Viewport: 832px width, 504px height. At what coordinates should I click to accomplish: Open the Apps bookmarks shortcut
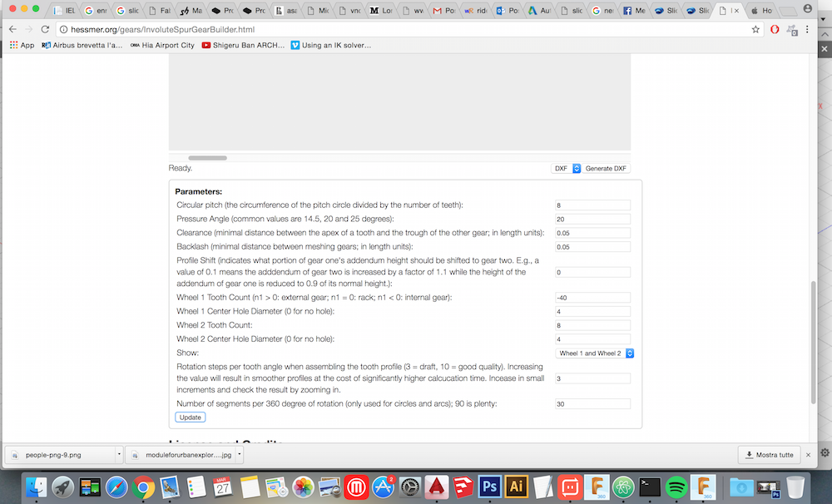pos(22,45)
